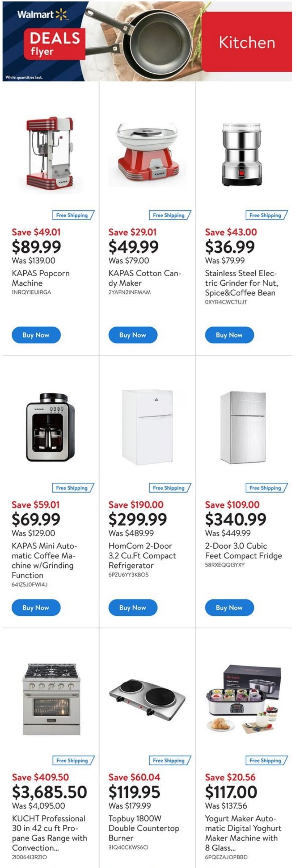Open the Kitchen category banner

click(x=247, y=42)
